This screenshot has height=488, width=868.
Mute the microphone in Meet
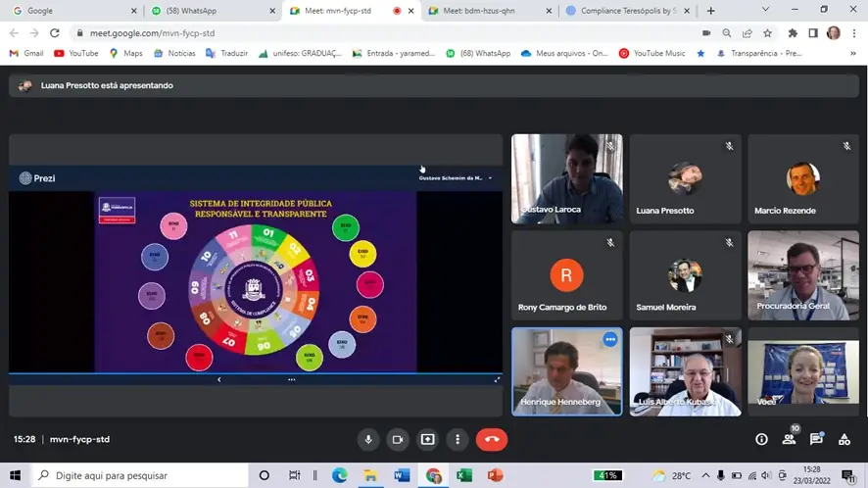coord(368,440)
